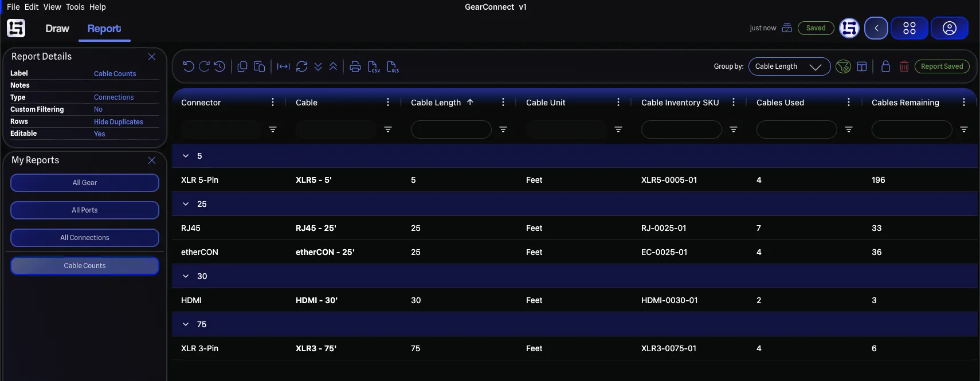The width and height of the screenshot is (980, 381).
Task: Open the Tools menu
Action: pyautogui.click(x=75, y=7)
